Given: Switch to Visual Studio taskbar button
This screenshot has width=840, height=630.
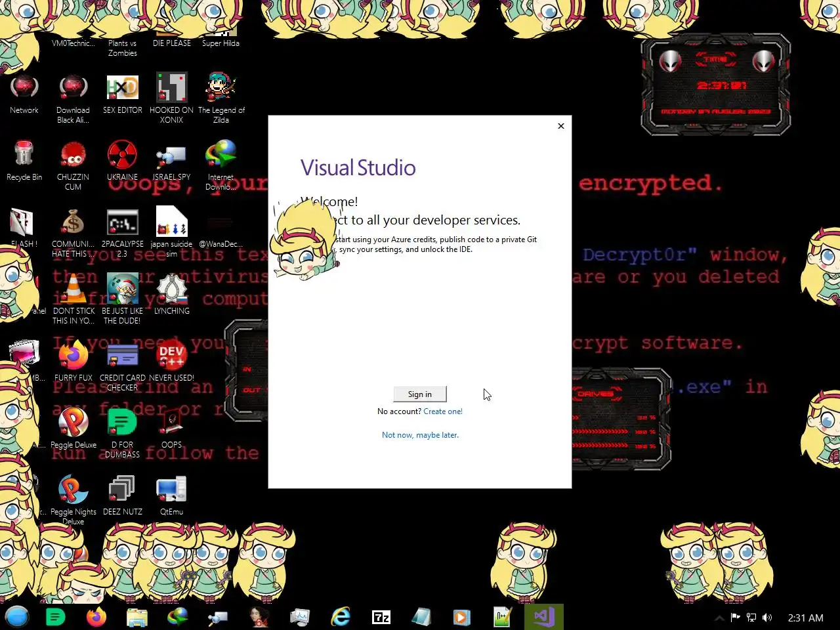Looking at the screenshot, I should coord(544,617).
